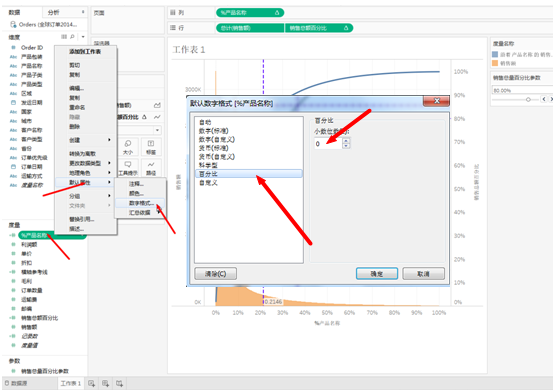Click the line chart icon on Marks card

pyautogui.click(x=157, y=117)
